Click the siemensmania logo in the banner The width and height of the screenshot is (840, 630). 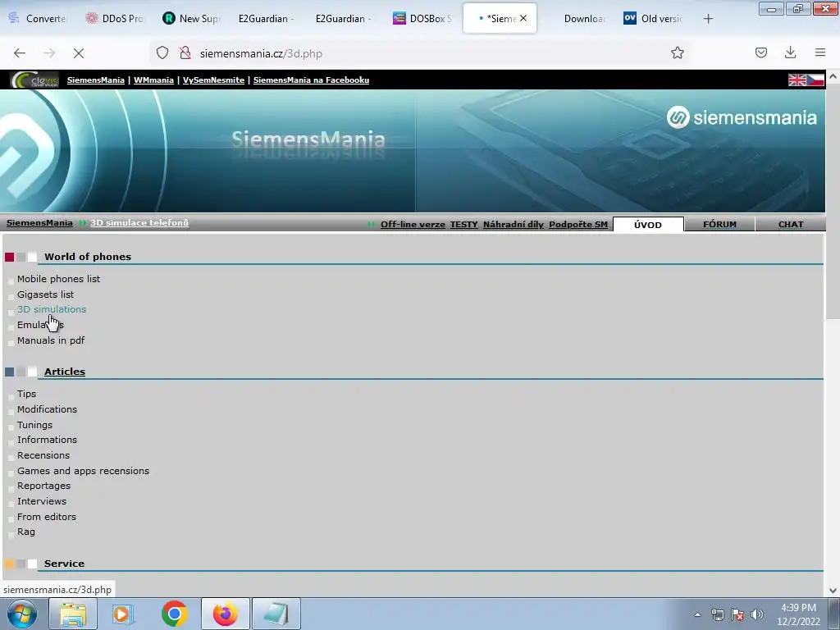[742, 117]
